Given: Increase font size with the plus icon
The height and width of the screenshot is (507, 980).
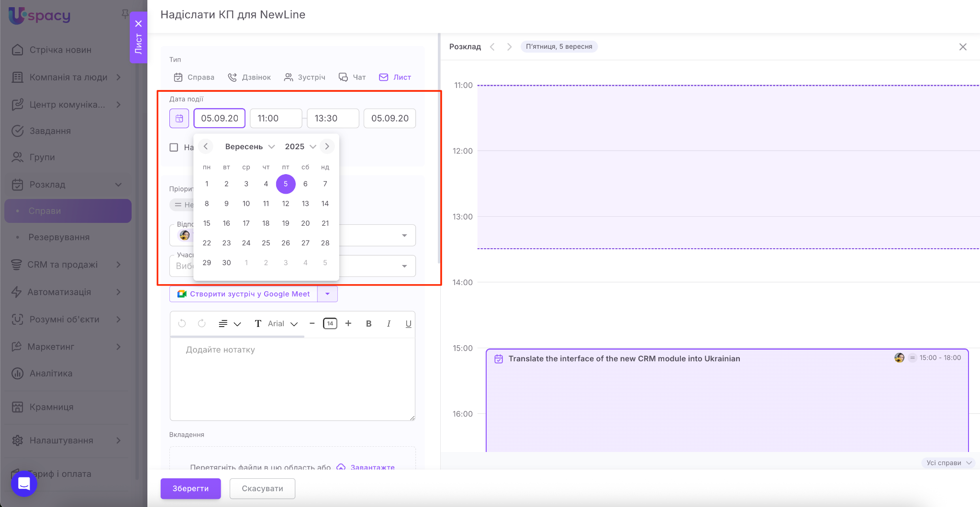Looking at the screenshot, I should click(x=348, y=324).
